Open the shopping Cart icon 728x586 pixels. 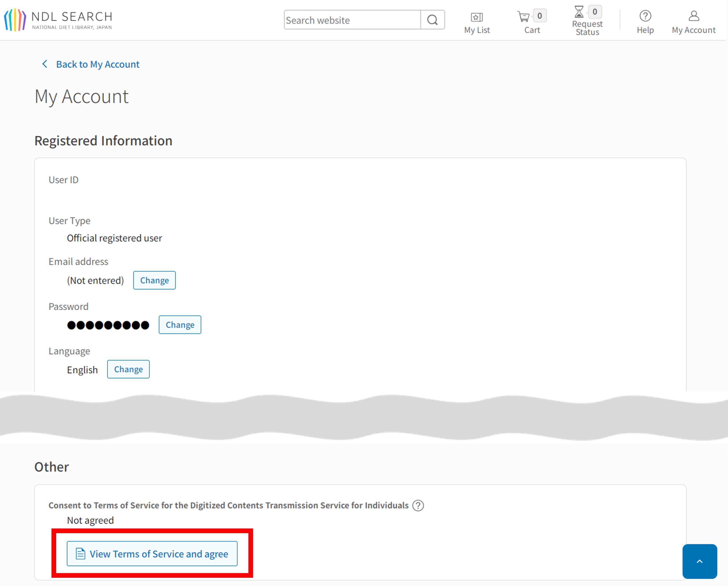[x=523, y=16]
